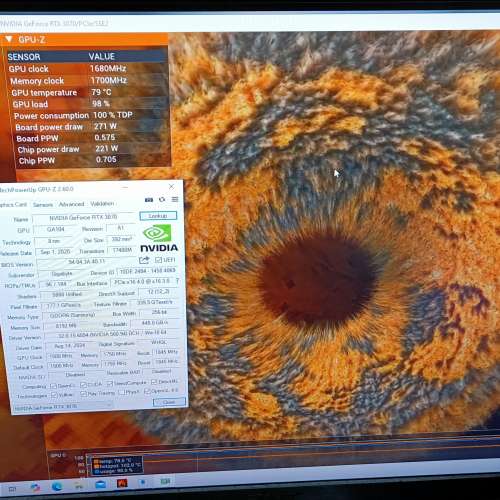
Task: Click the Chip power draw 221 W value
Action: 107,149
